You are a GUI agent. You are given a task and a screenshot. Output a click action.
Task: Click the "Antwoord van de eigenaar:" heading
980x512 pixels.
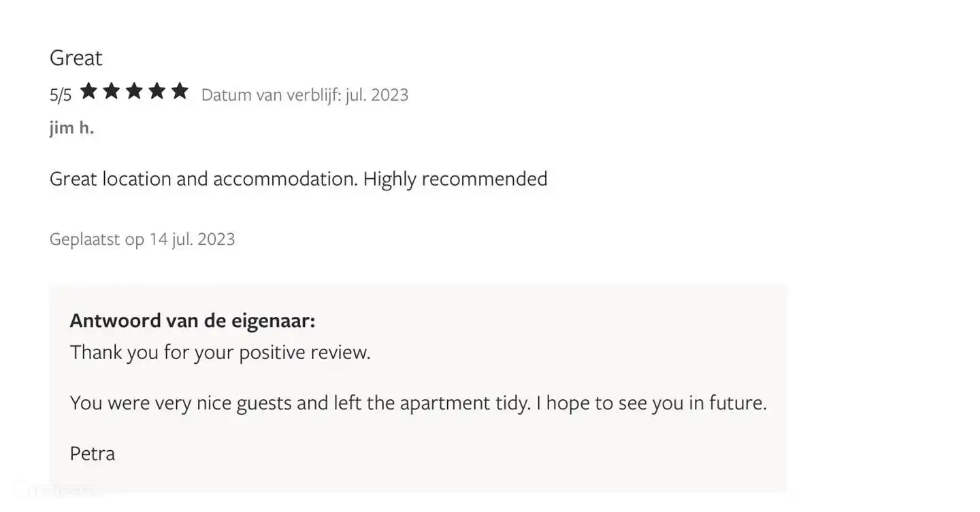click(193, 320)
